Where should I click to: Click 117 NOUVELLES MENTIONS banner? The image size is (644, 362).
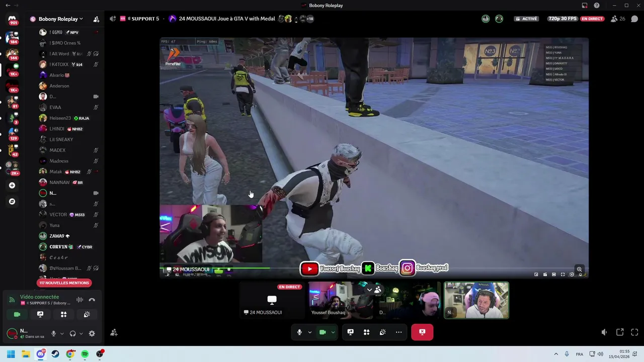tap(64, 283)
